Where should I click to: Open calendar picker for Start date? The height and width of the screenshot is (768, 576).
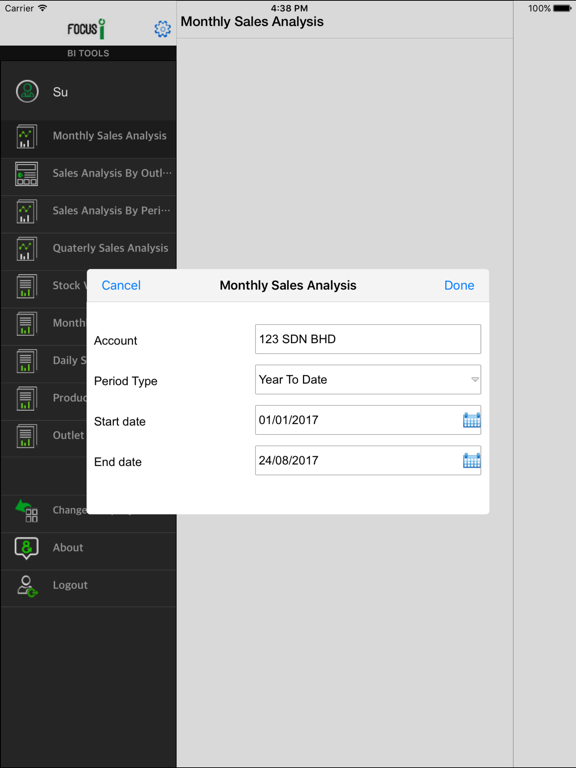coord(472,420)
